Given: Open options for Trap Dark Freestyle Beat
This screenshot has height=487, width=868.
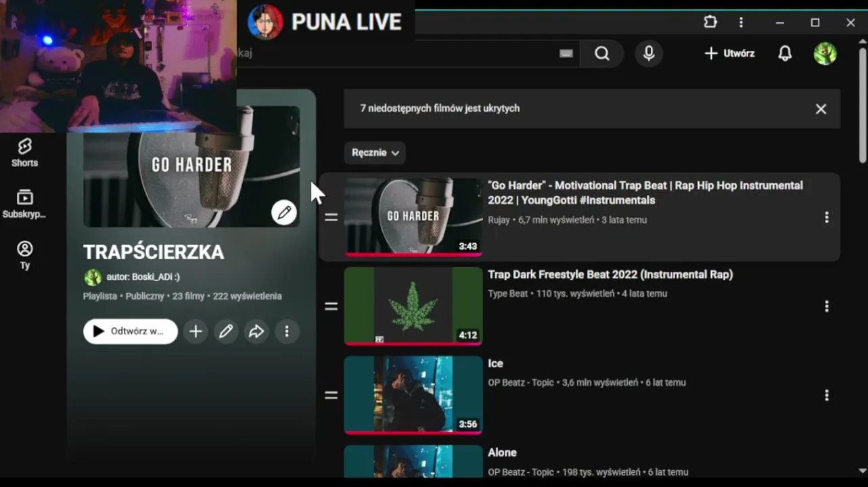Looking at the screenshot, I should click(x=826, y=306).
